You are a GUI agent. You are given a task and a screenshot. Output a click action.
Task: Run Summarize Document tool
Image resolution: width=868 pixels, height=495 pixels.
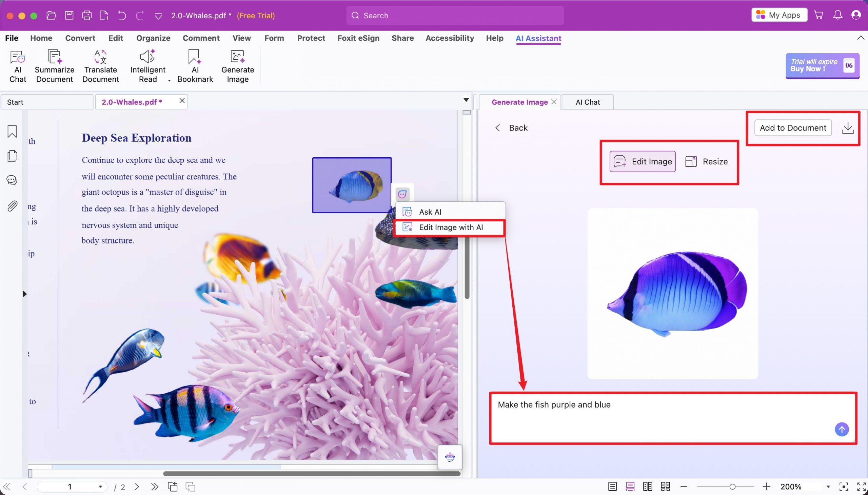coord(54,66)
